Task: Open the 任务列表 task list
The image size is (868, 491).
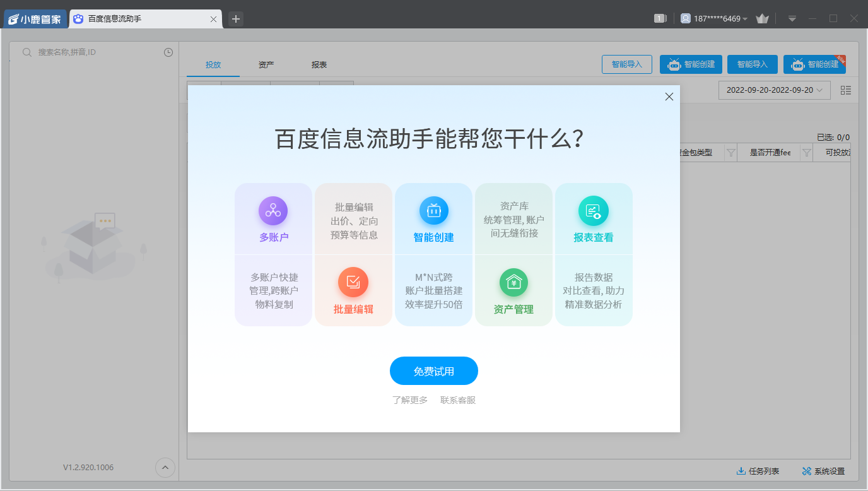Action: click(758, 471)
